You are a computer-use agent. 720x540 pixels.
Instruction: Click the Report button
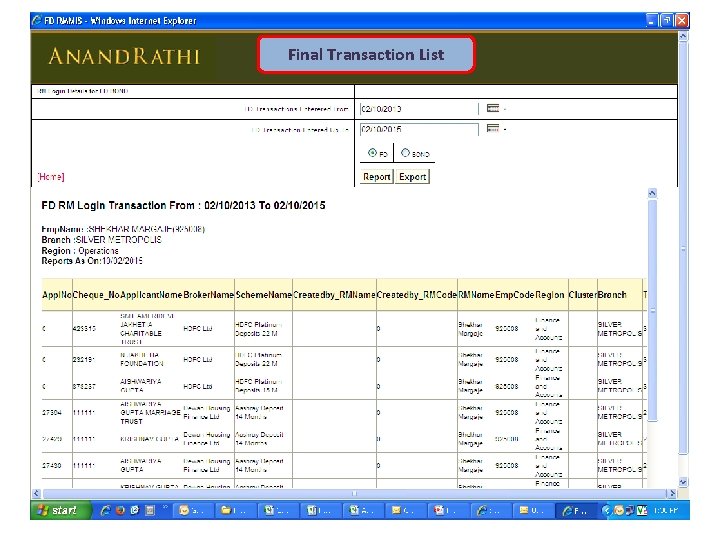pyautogui.click(x=377, y=177)
